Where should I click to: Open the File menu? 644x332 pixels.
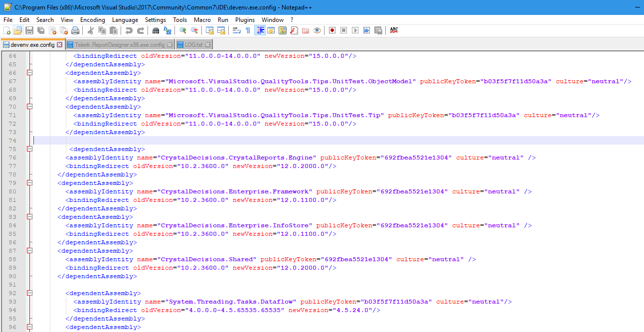[8, 20]
